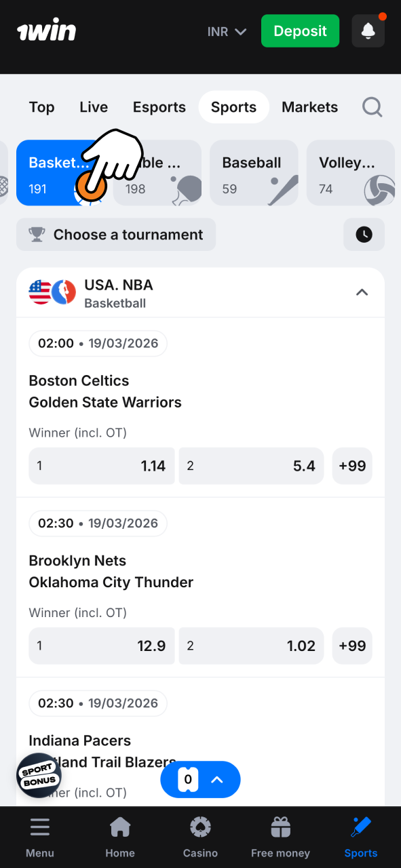Open the Choose a tournament selector

point(115,234)
